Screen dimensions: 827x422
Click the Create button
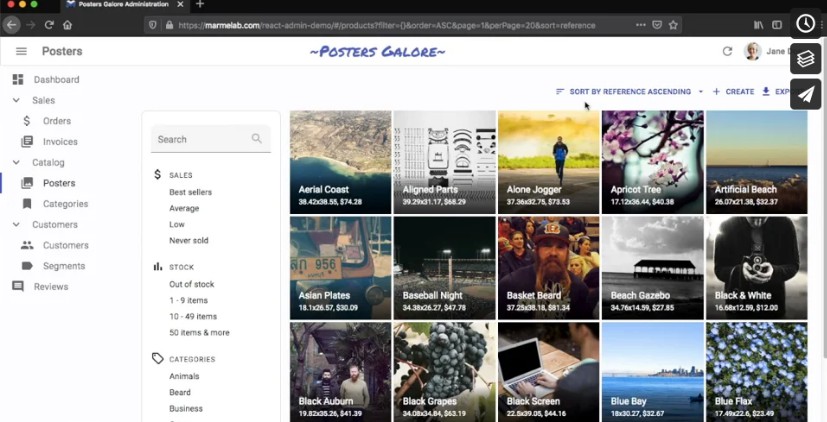click(733, 92)
